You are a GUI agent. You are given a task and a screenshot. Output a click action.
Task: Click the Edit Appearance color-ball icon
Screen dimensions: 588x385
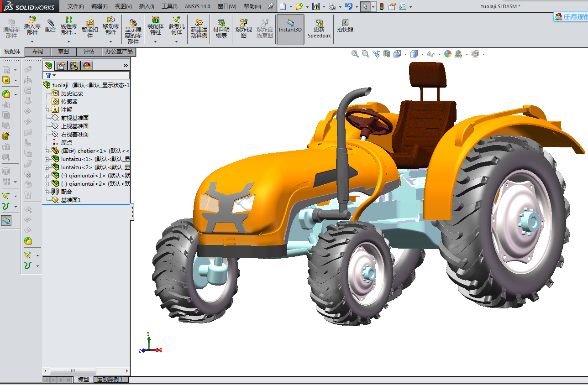coord(448,54)
